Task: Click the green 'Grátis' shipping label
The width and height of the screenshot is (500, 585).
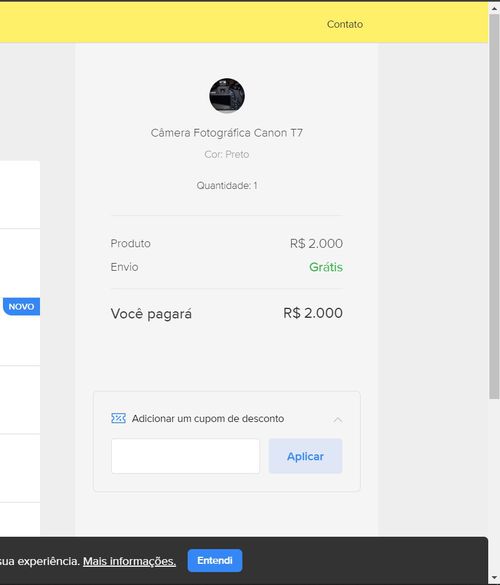Action: click(x=326, y=267)
